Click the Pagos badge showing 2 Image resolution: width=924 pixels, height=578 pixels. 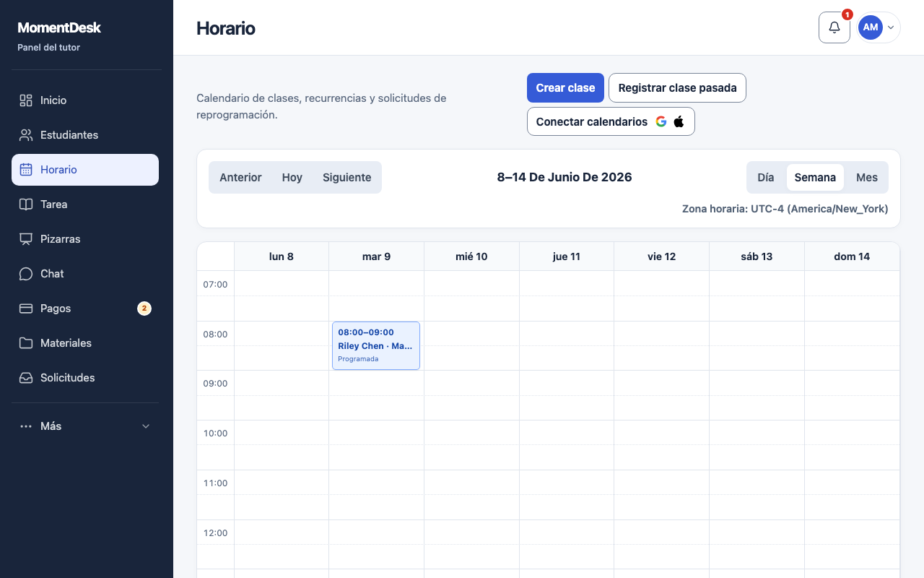pos(144,309)
